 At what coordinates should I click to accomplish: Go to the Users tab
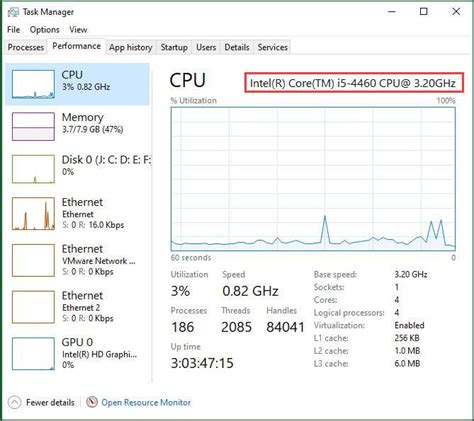click(206, 47)
